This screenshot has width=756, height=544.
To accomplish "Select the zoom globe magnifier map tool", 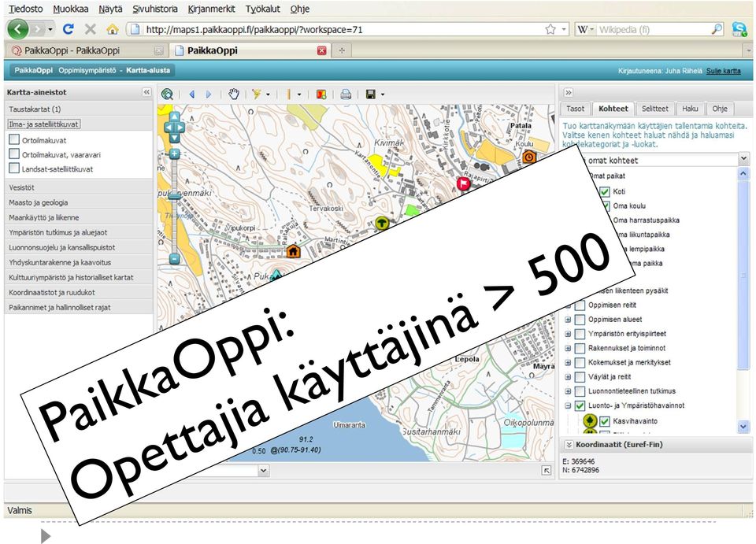I will coord(167,94).
